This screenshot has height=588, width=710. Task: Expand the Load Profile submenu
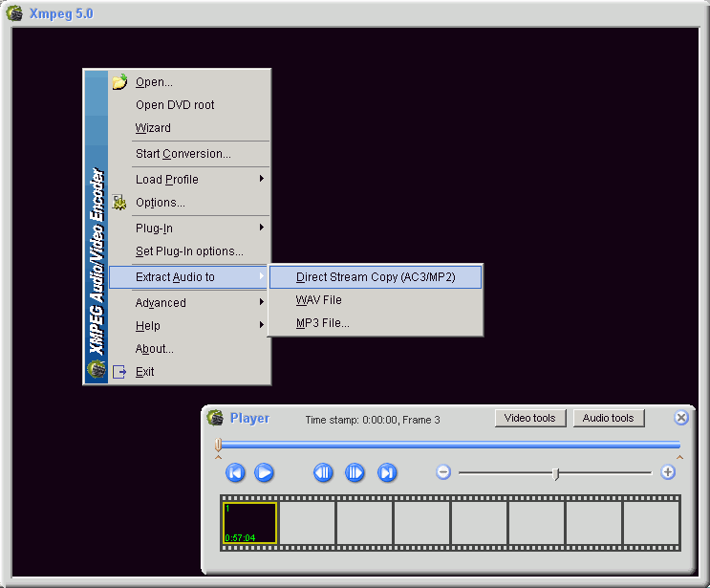click(x=190, y=180)
